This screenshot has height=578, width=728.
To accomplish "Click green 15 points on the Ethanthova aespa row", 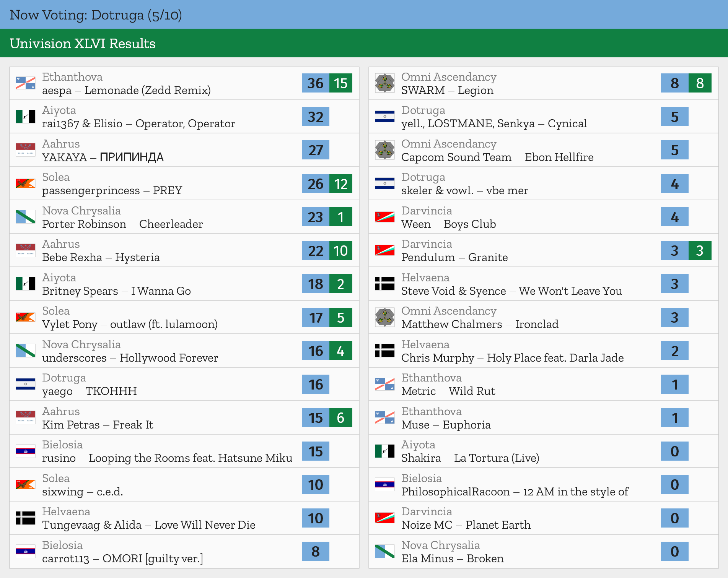I will 341,83.
